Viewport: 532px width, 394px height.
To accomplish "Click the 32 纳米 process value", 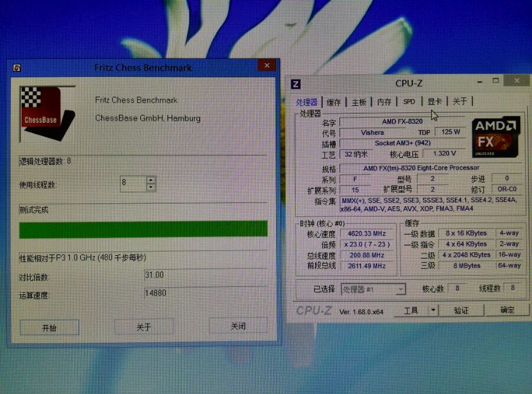I will pyautogui.click(x=356, y=154).
